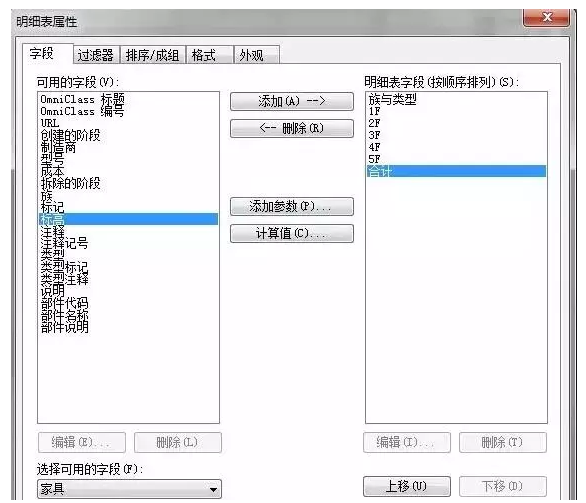Image resolution: width=586 pixels, height=503 pixels.
Task: Click the <-- 删除(R) button
Action: point(292,128)
